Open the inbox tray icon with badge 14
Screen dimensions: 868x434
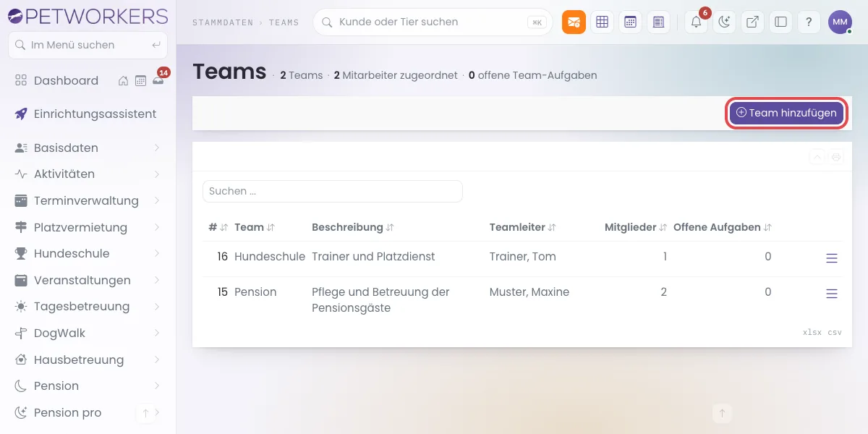(158, 80)
